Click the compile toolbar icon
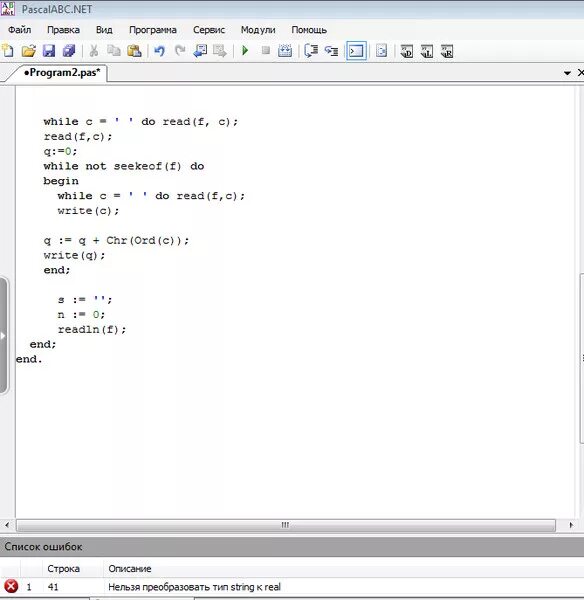This screenshot has height=600, width=584. click(285, 51)
